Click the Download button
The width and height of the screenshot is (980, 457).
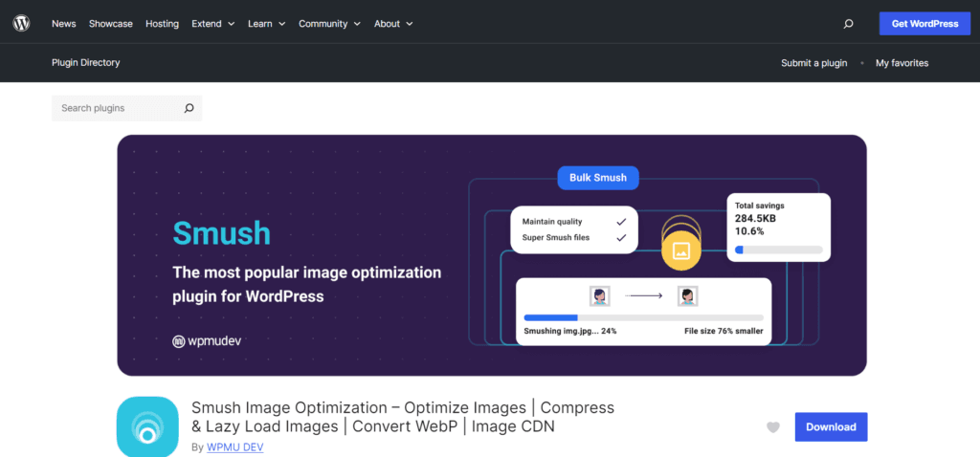[x=831, y=426]
